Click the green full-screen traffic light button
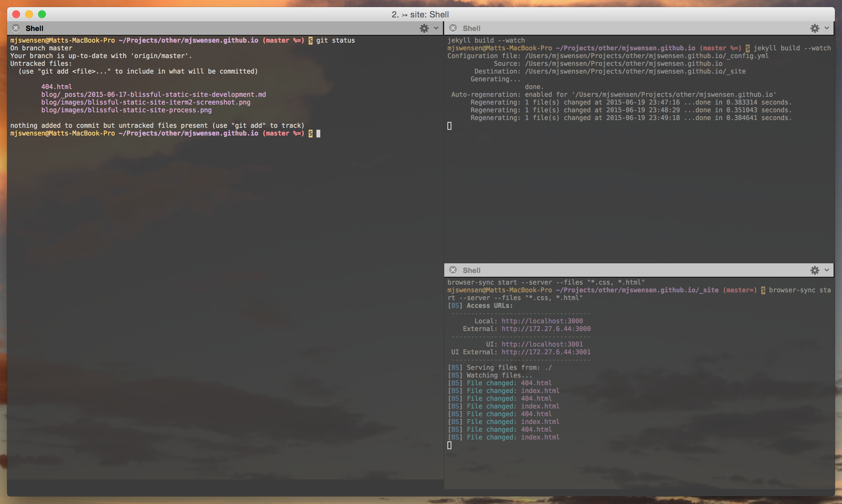The width and height of the screenshot is (842, 504). click(x=42, y=14)
